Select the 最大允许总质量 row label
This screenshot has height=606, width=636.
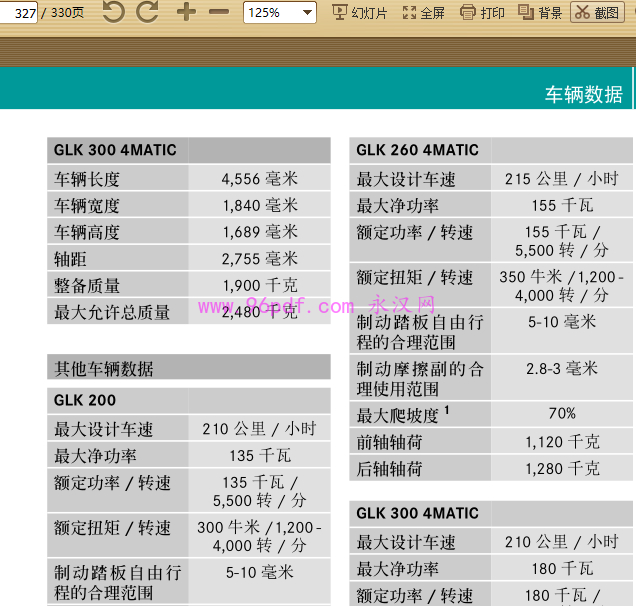(112, 313)
